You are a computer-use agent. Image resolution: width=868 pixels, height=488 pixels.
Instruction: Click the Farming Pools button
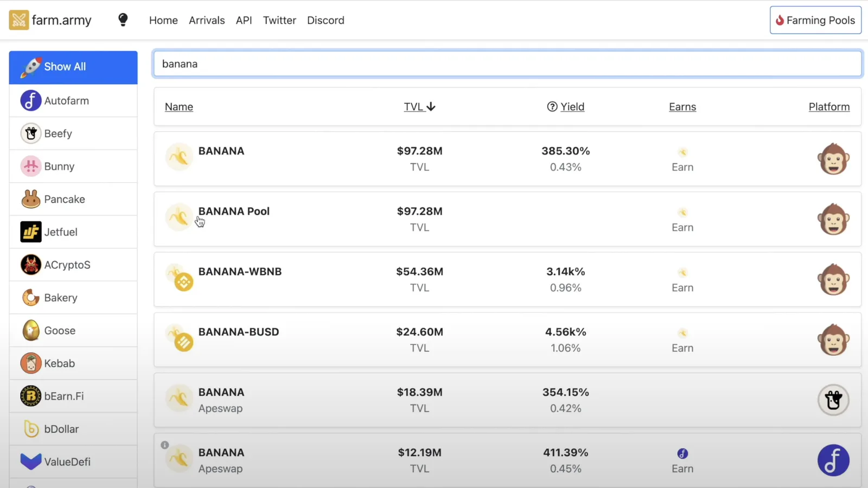point(815,20)
